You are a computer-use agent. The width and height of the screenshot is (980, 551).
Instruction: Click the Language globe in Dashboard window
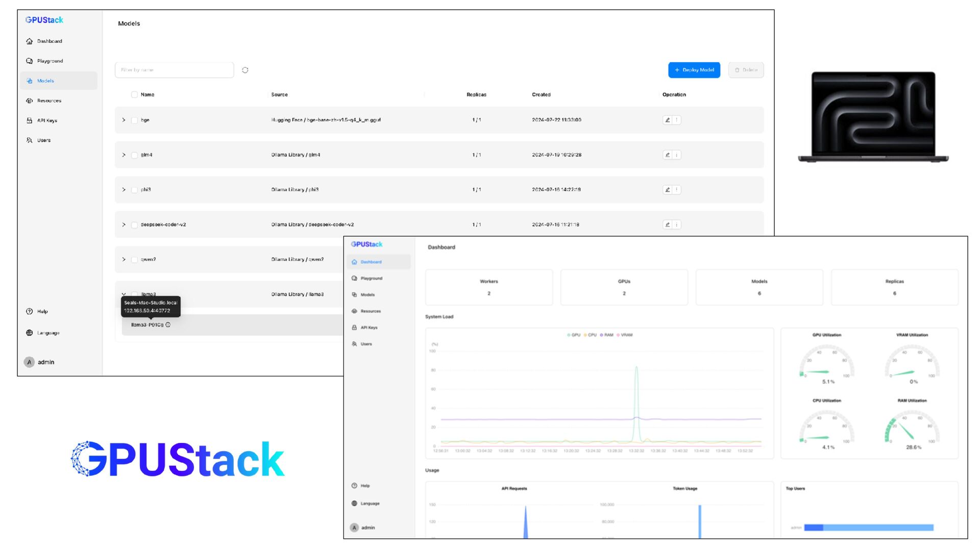354,504
